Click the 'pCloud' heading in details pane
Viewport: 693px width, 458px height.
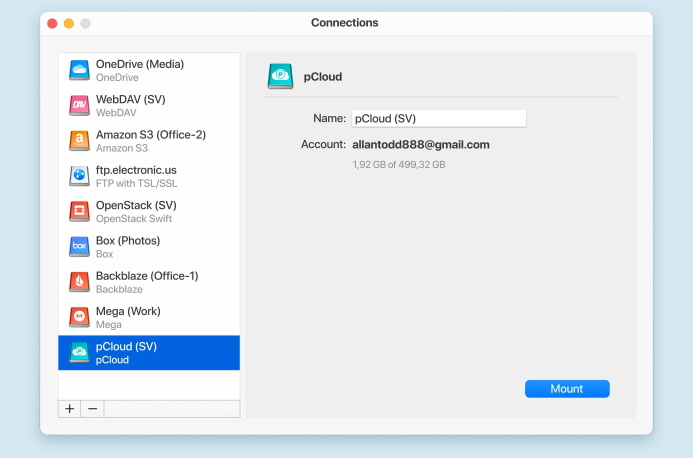point(323,77)
